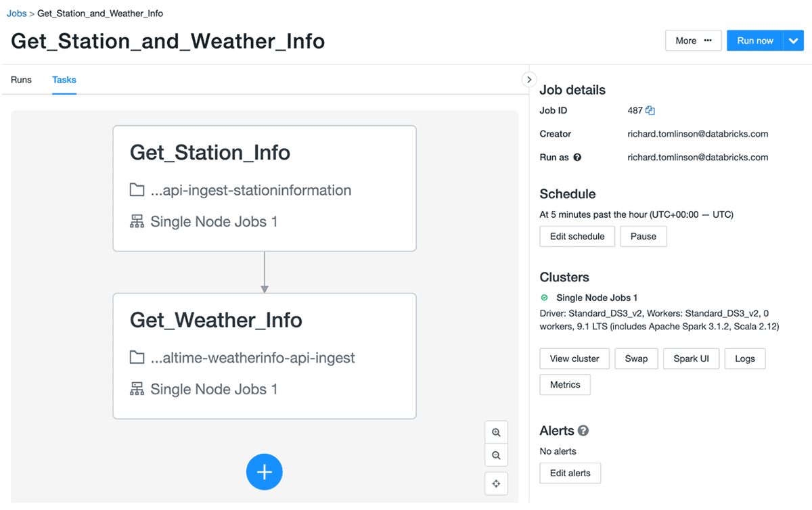Screen dimensions: 812x510
Task: Fit task graph to view with center icon
Action: pos(496,483)
